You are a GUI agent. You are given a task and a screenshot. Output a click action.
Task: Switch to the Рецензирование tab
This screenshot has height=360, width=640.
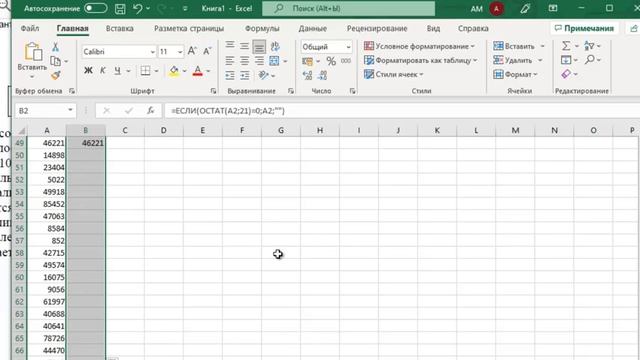(377, 28)
